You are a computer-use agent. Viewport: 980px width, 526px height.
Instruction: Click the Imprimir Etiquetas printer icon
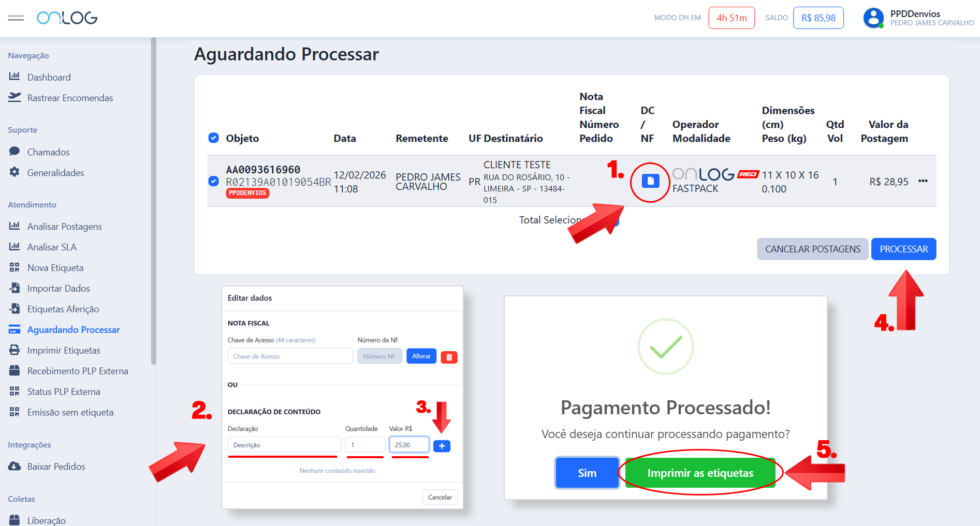pyautogui.click(x=14, y=350)
